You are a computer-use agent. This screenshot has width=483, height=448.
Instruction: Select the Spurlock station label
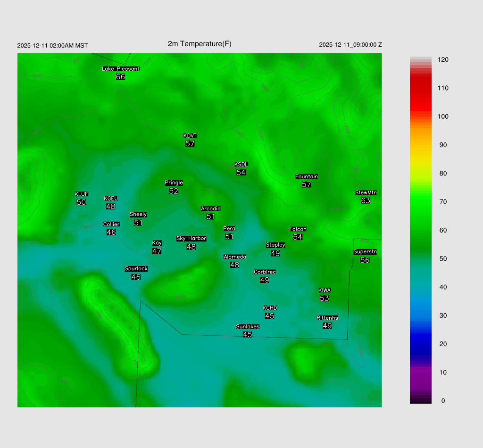[x=136, y=269]
